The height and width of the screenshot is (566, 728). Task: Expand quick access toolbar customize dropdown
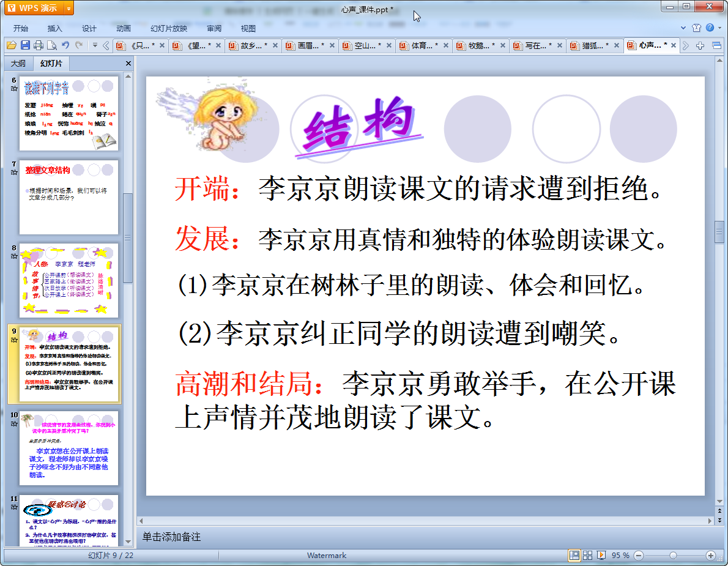(x=95, y=45)
